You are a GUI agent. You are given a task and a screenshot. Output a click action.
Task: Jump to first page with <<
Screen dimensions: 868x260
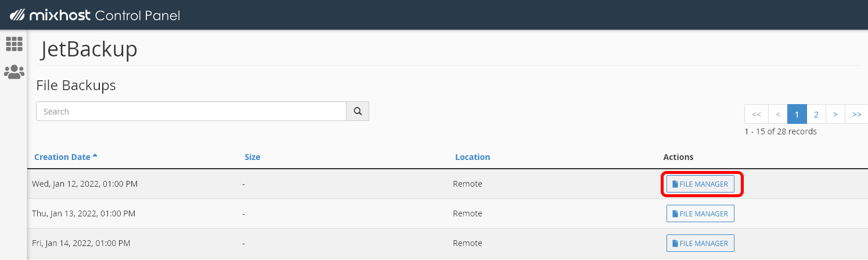(x=757, y=114)
